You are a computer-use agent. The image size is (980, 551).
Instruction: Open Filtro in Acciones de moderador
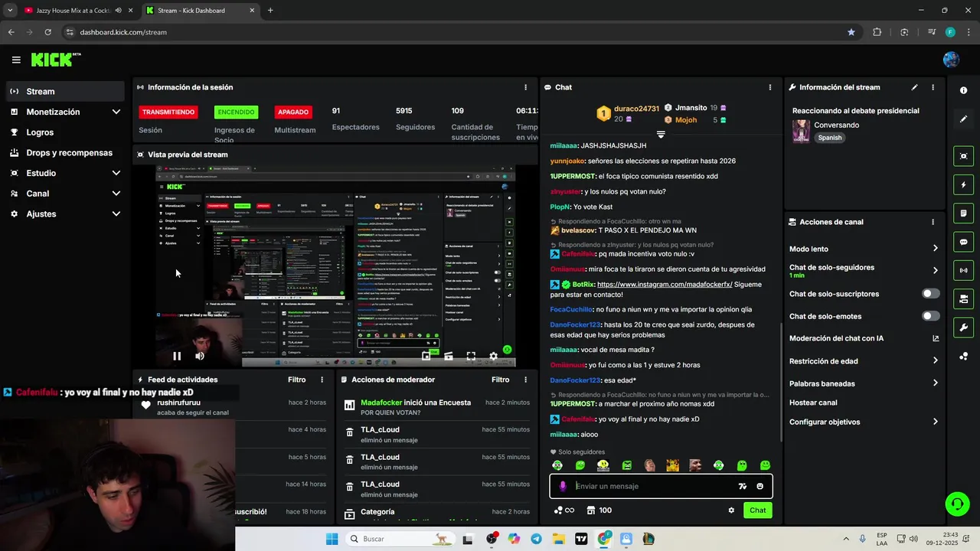coord(501,380)
